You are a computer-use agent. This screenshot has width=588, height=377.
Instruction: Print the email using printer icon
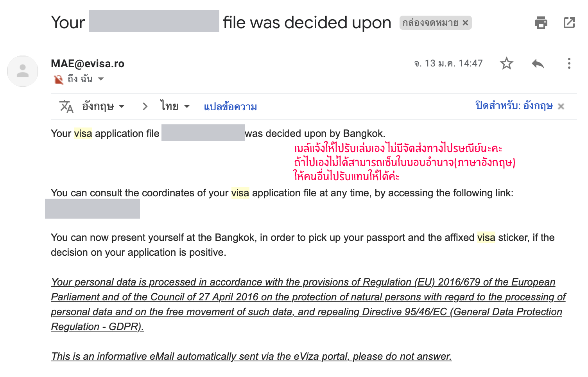[541, 23]
